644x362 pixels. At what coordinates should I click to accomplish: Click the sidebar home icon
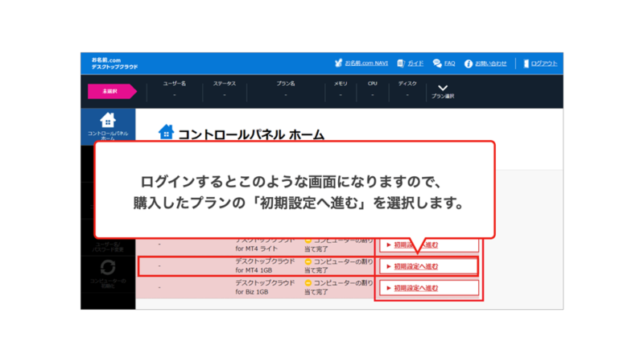click(x=108, y=120)
